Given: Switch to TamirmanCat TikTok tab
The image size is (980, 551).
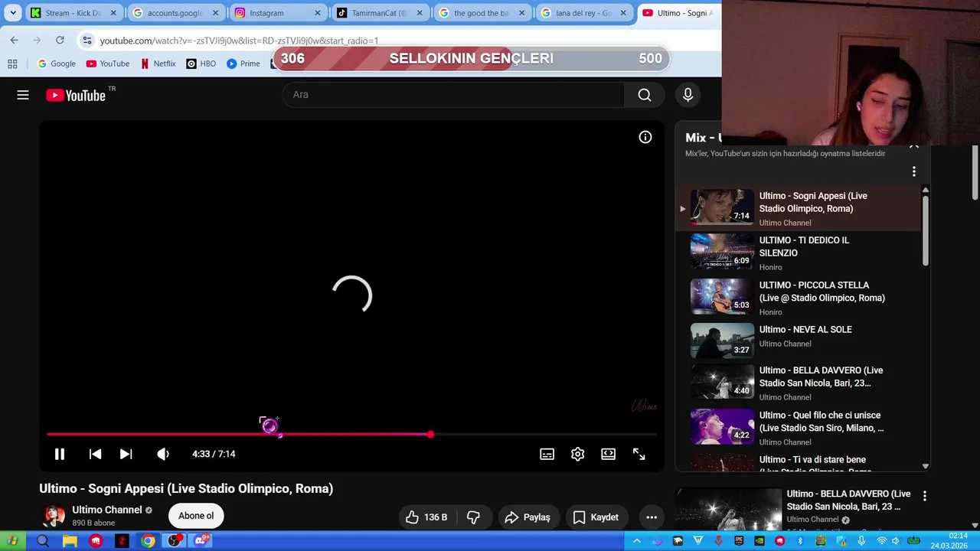Looking at the screenshot, I should coord(380,13).
